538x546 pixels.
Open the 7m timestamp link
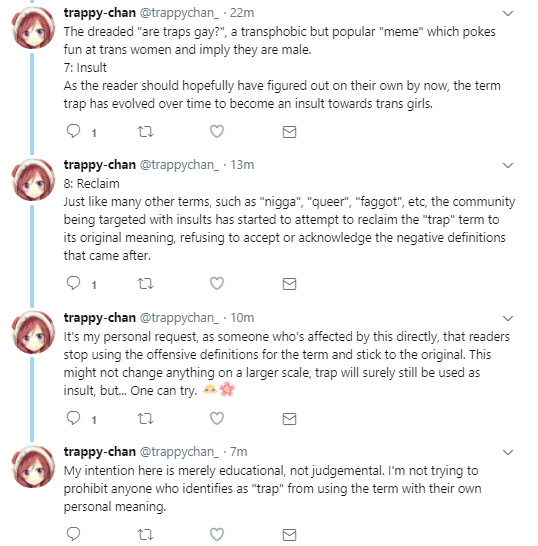pyautogui.click(x=239, y=452)
